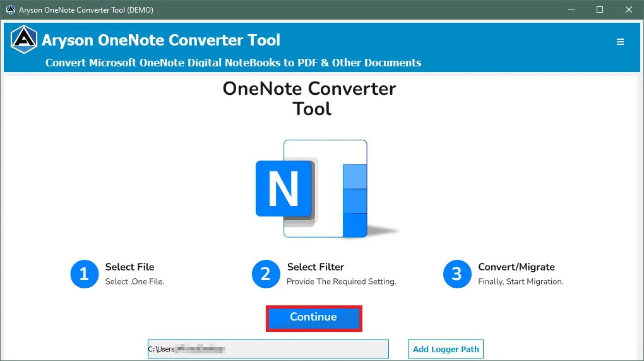
Task: Click step 1 circle icon
Action: (84, 274)
